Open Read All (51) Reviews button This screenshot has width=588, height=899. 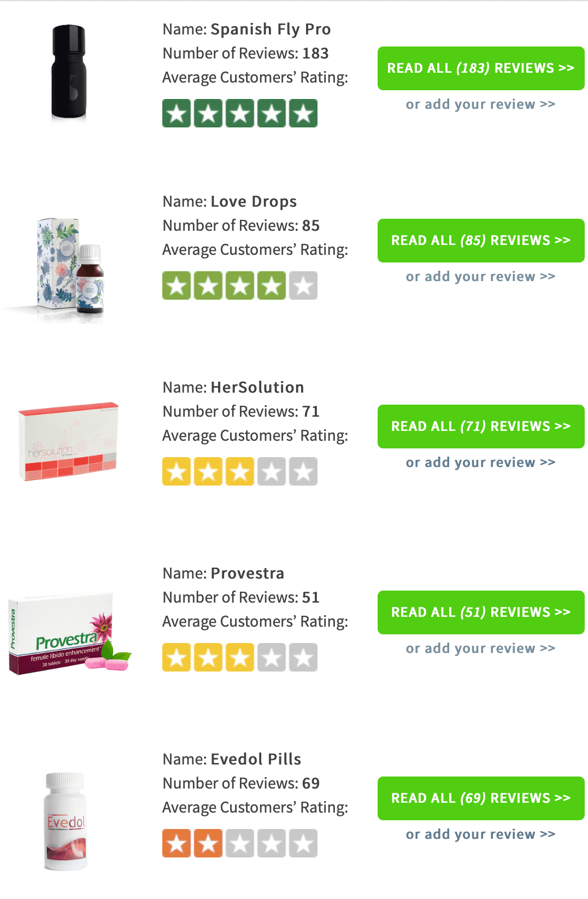coord(481,612)
